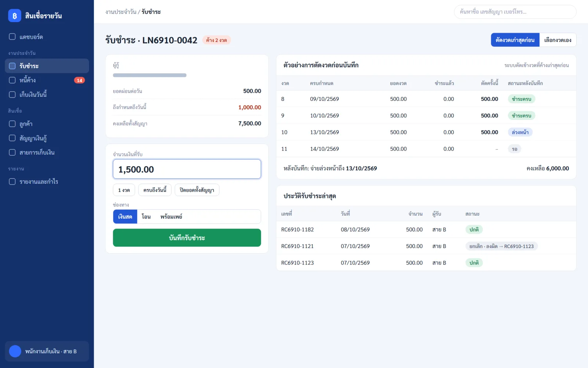Switch to ตัดงวดเก่าสุดก่อน mode

pyautogui.click(x=515, y=40)
